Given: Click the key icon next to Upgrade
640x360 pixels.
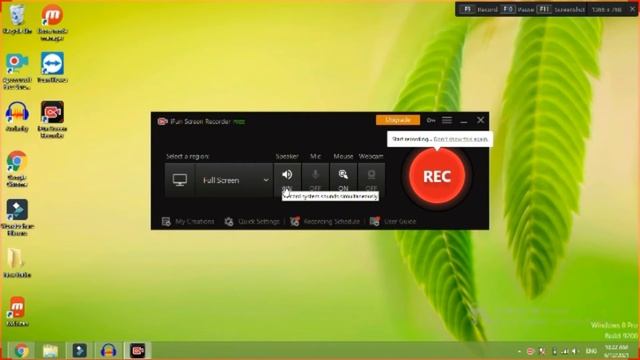Looking at the screenshot, I should [431, 120].
